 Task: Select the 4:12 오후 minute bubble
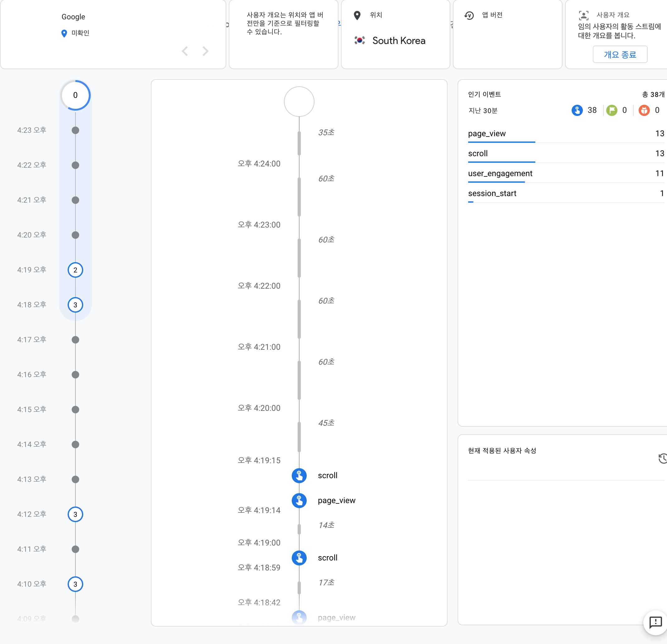click(x=75, y=514)
